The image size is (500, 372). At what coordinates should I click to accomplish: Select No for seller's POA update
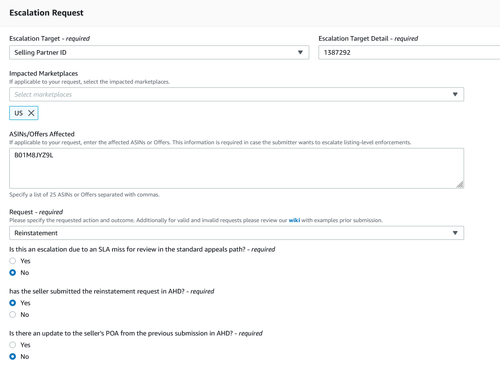pos(13,356)
